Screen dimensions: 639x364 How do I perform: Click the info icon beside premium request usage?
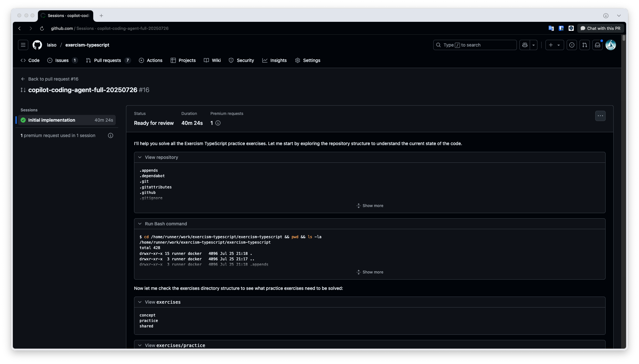[x=111, y=135]
